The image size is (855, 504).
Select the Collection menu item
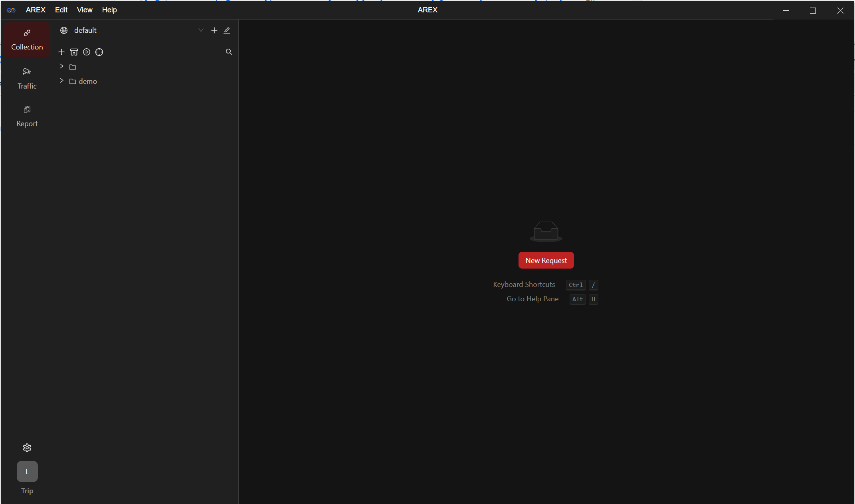(x=27, y=39)
